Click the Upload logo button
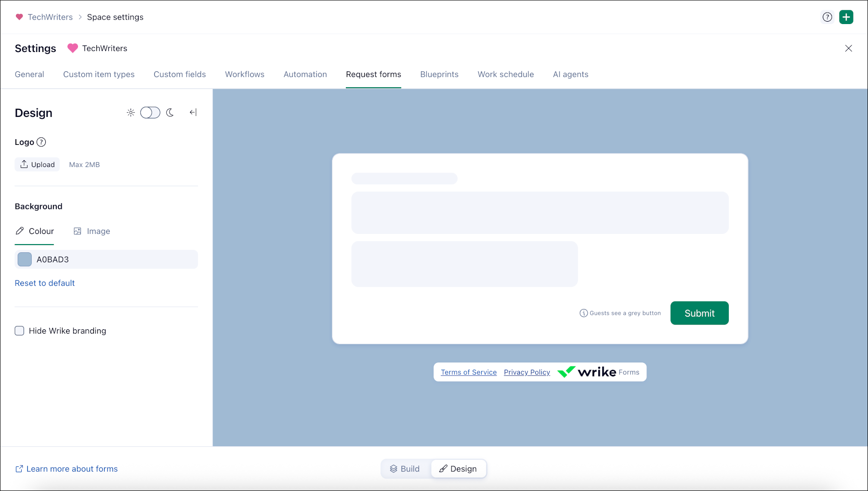868x491 pixels. [x=37, y=165]
